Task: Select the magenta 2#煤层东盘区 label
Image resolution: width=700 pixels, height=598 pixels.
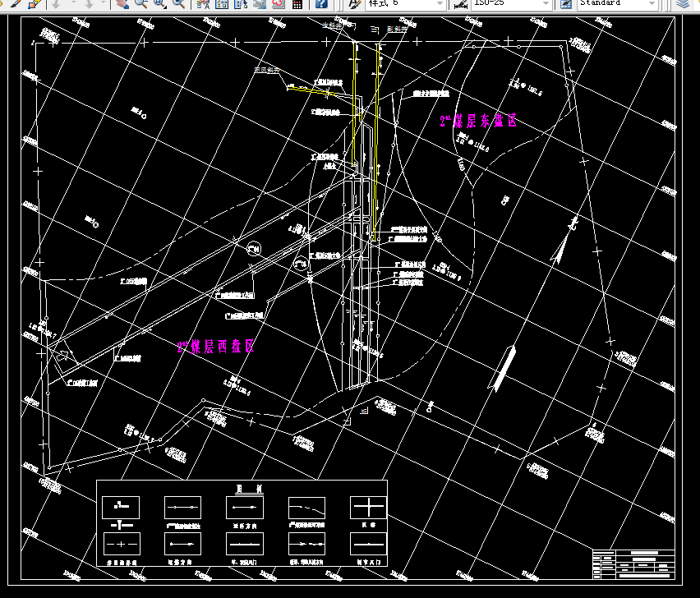Action: tap(478, 121)
